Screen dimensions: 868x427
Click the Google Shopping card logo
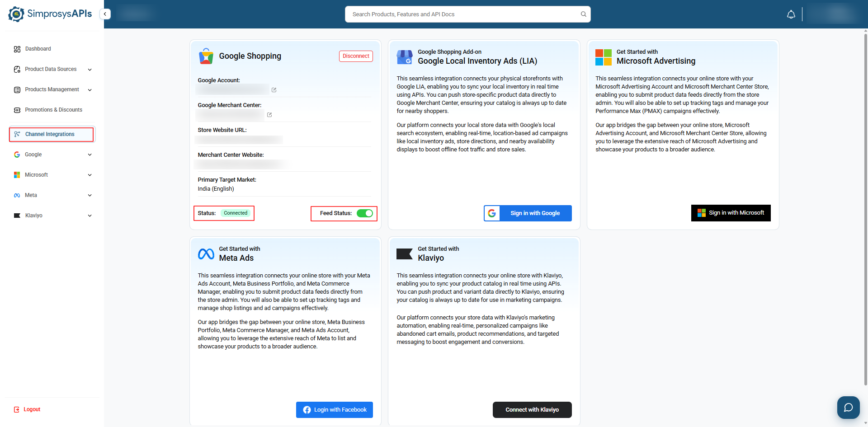[x=206, y=56]
